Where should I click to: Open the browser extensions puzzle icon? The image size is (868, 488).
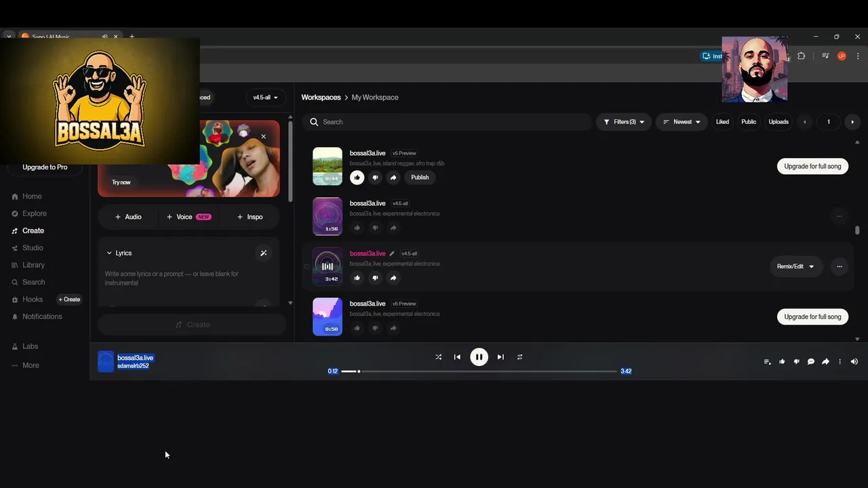(801, 56)
